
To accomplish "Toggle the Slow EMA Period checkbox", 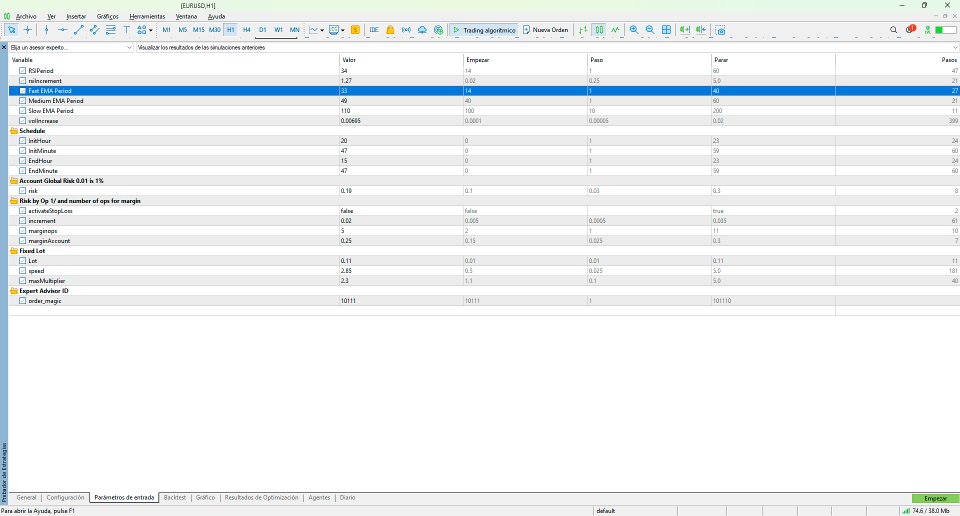I will tap(23, 111).
